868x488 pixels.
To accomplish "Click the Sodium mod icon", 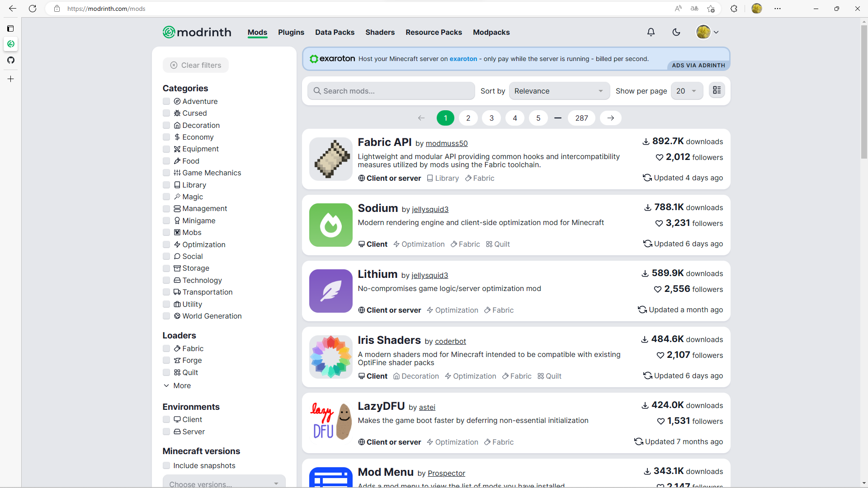I will coord(330,225).
